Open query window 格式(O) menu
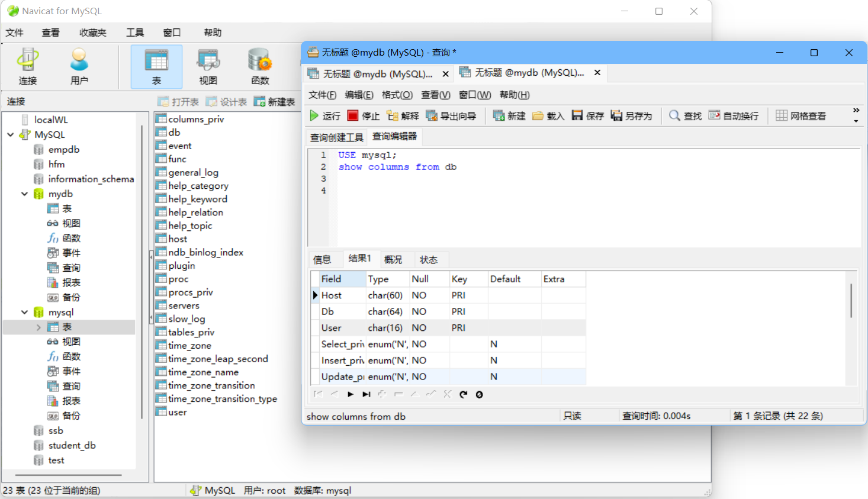Screen dimensions: 868x499 pyautogui.click(x=397, y=95)
